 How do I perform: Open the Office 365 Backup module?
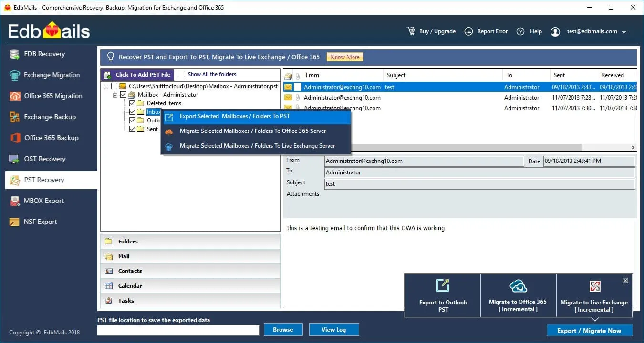click(50, 138)
